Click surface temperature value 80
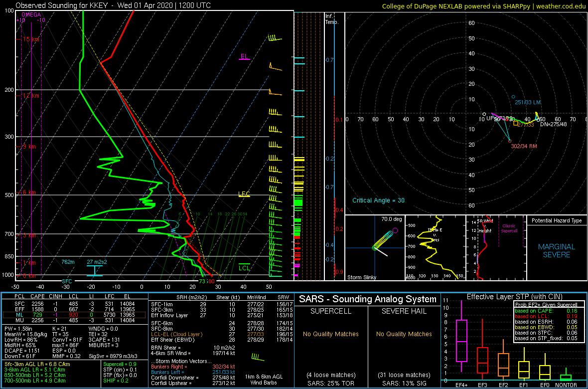The height and width of the screenshot is (389, 588). [x=211, y=281]
